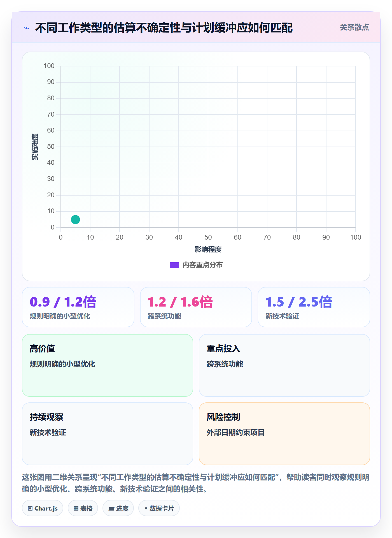The image size is (392, 538).
Task: Click the 新技术验证 label under 1.5 / 2.5倍
Action: click(282, 316)
